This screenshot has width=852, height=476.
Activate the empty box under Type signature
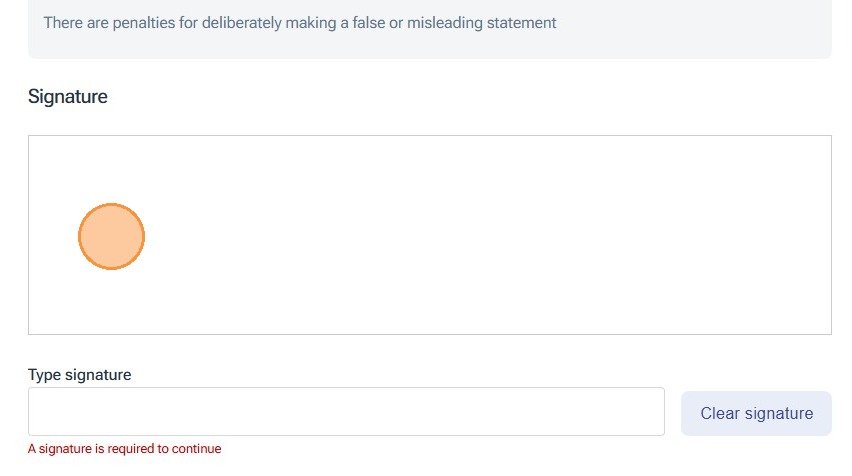point(346,412)
